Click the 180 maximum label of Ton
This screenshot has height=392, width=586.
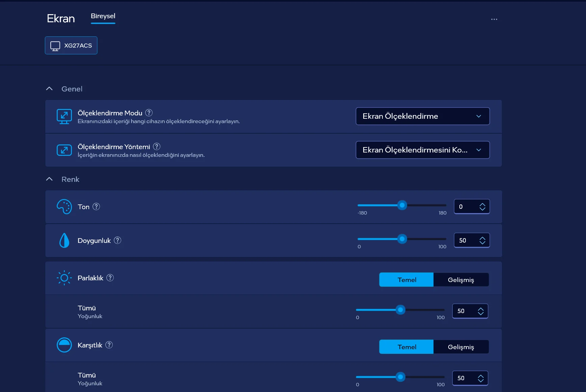click(x=443, y=213)
